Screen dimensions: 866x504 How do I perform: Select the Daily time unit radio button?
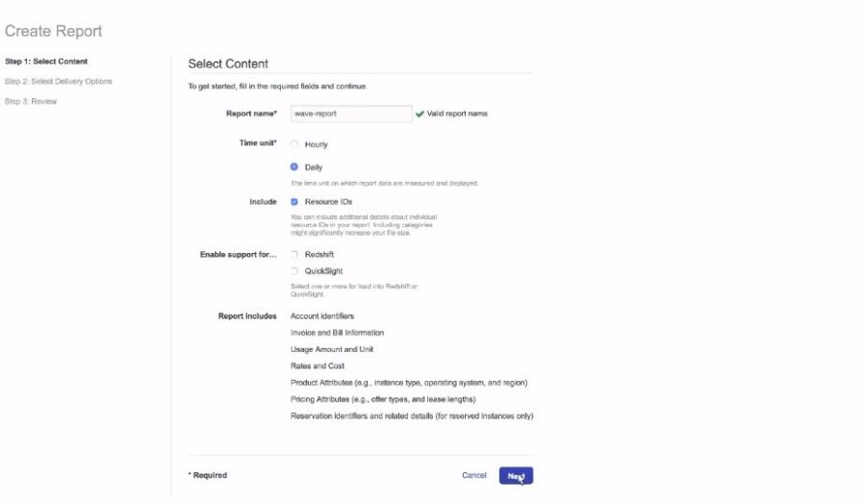(x=294, y=166)
